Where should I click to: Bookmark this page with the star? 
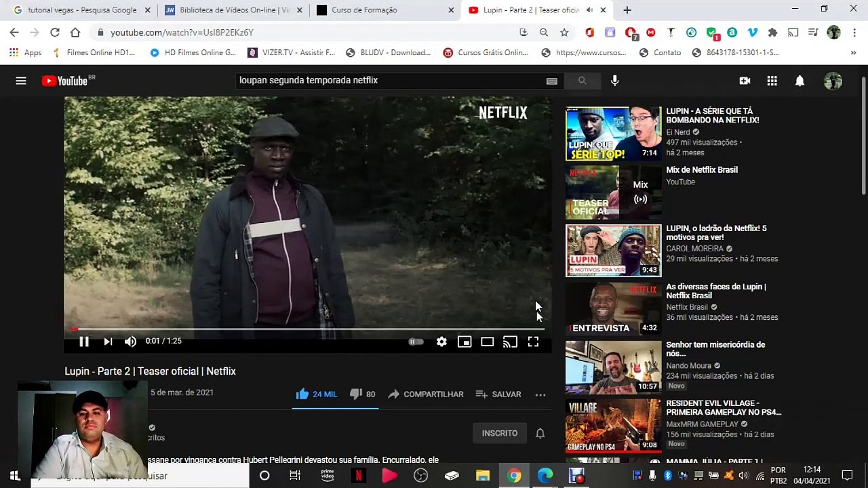(x=564, y=33)
